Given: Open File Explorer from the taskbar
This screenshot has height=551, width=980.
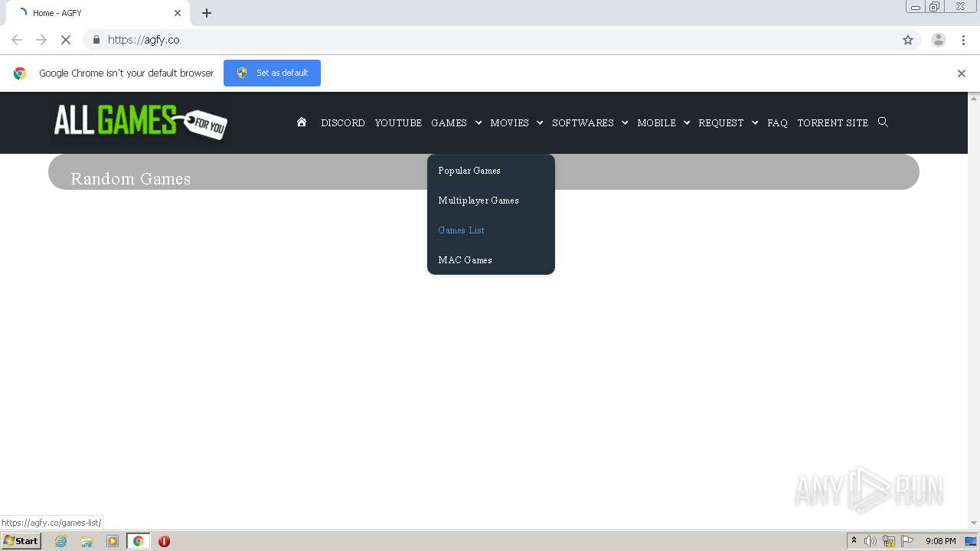Looking at the screenshot, I should pyautogui.click(x=87, y=541).
